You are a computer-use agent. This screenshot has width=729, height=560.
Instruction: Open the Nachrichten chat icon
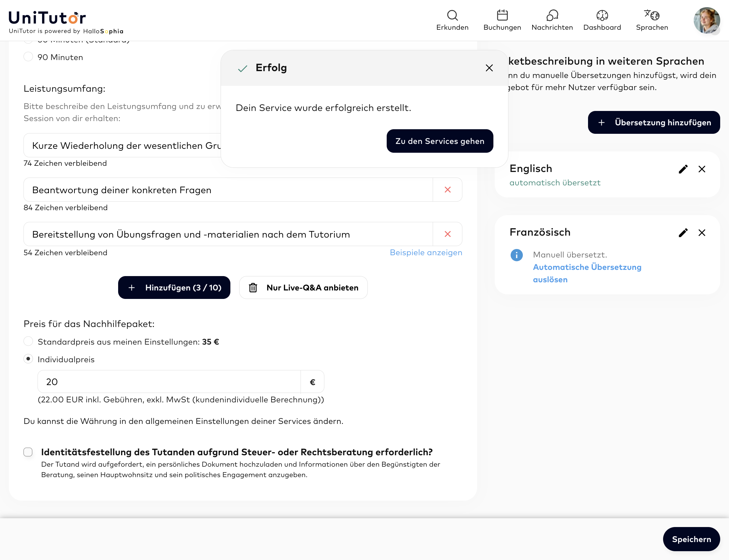[552, 15]
